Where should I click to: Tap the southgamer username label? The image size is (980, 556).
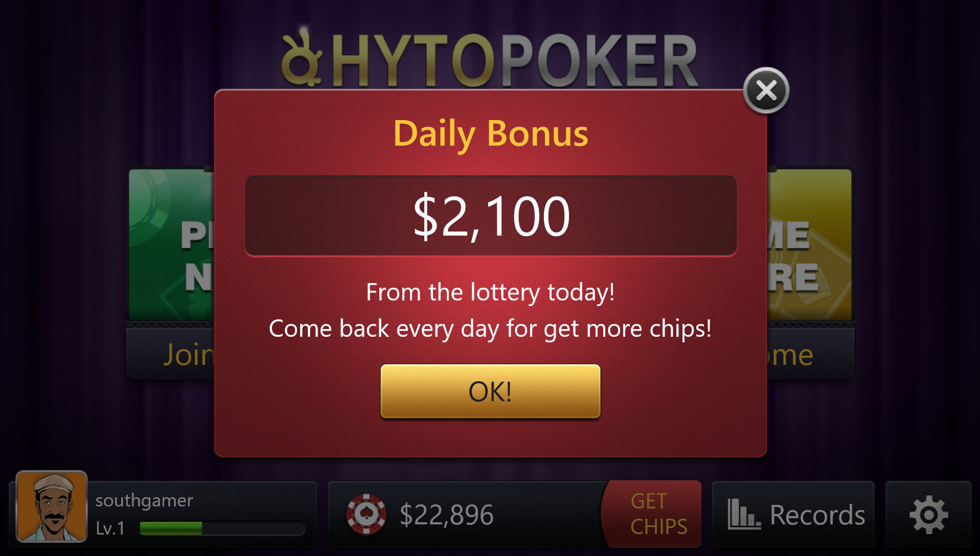pyautogui.click(x=144, y=500)
